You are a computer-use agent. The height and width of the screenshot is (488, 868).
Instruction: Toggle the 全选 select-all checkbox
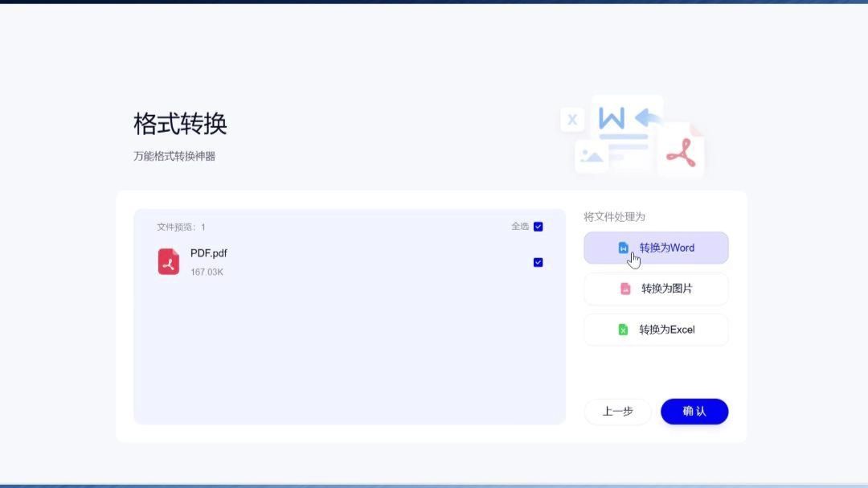[538, 227]
